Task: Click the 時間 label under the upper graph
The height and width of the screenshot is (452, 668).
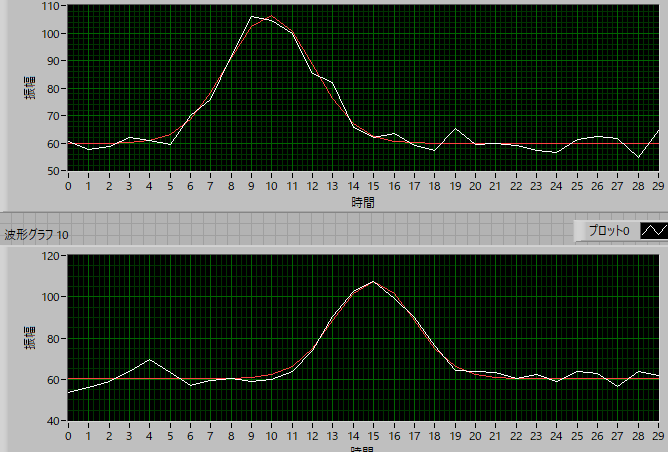Action: 363,202
